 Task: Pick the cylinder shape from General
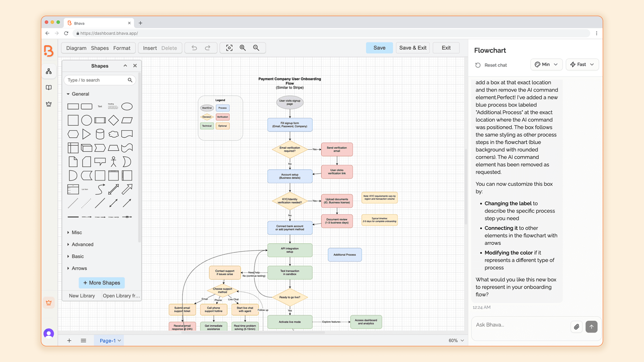pos(100,134)
